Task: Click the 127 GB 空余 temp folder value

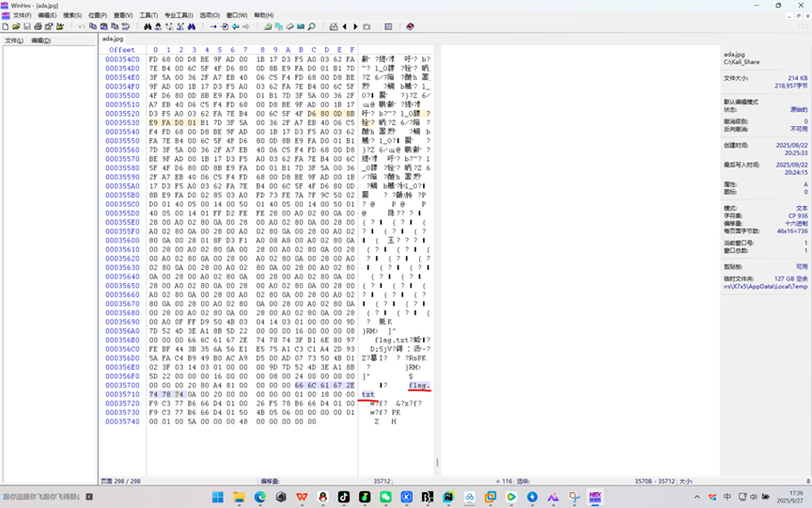Action: (x=790, y=278)
